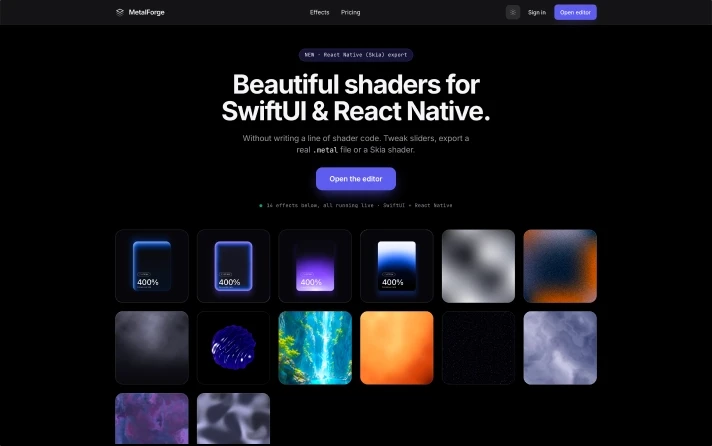Select the white-to-blue gradient 400% card

click(397, 266)
